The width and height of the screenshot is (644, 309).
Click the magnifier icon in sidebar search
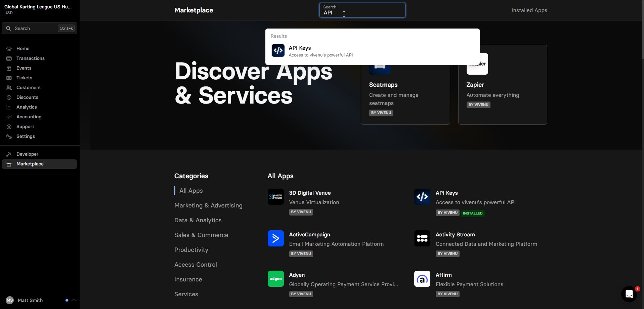(x=8, y=28)
